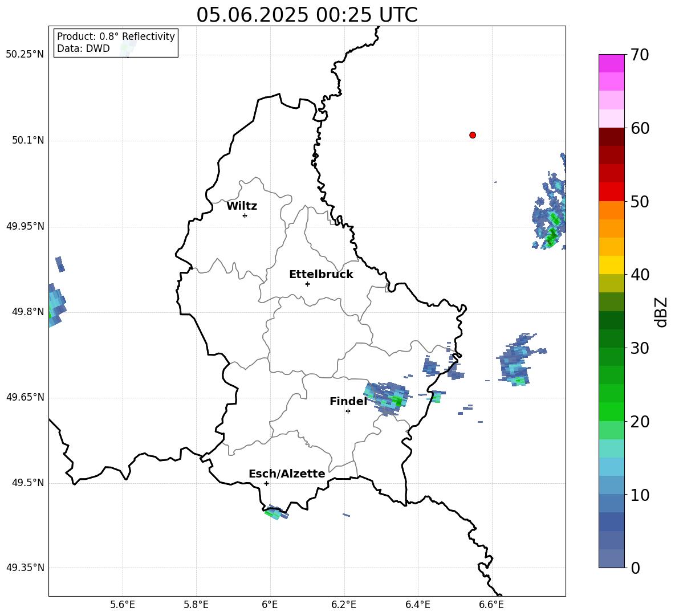Click the 60 dBZ colorbar tick label
Screen dimensions: 675x616
tap(640, 128)
